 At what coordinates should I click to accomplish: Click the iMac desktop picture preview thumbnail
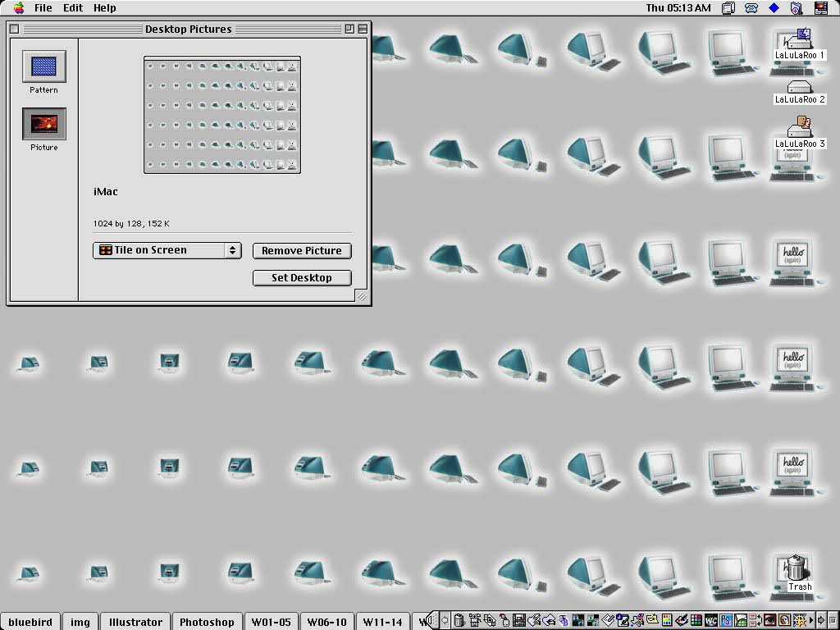tap(221, 115)
